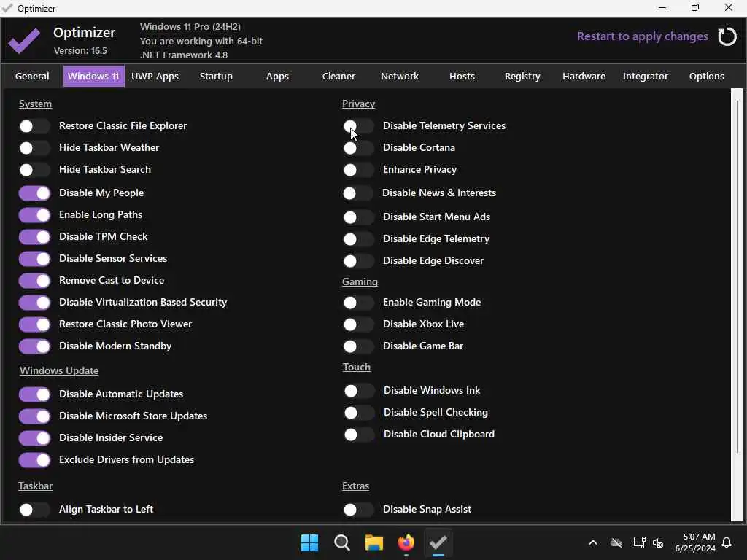Open the Hardware tab
Image resolution: width=747 pixels, height=560 pixels.
[x=584, y=76]
